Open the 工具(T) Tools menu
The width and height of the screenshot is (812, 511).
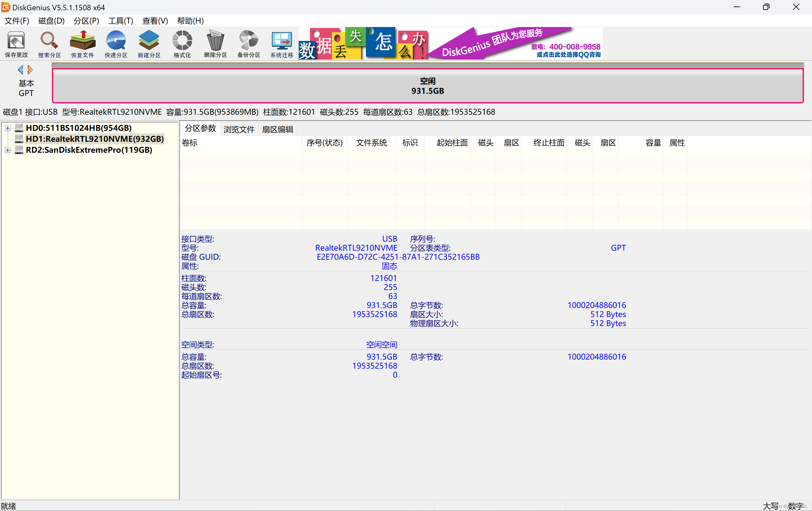pyautogui.click(x=121, y=21)
